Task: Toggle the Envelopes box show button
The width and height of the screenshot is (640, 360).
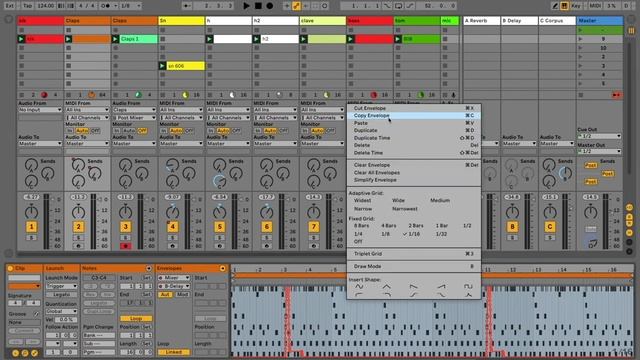Action: [x=222, y=269]
